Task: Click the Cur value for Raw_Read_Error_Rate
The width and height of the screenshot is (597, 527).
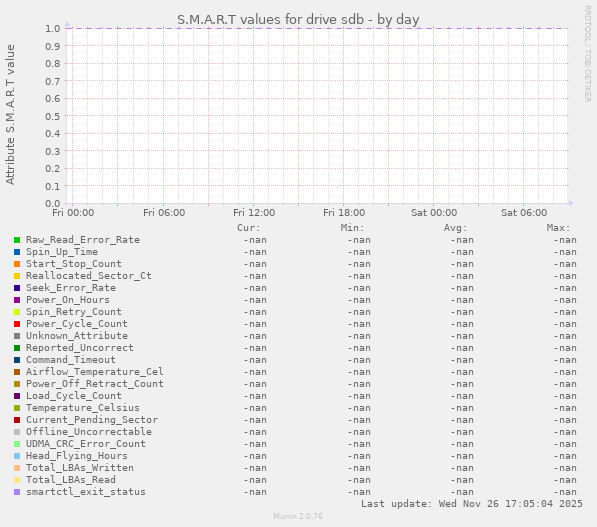Action: coord(255,240)
